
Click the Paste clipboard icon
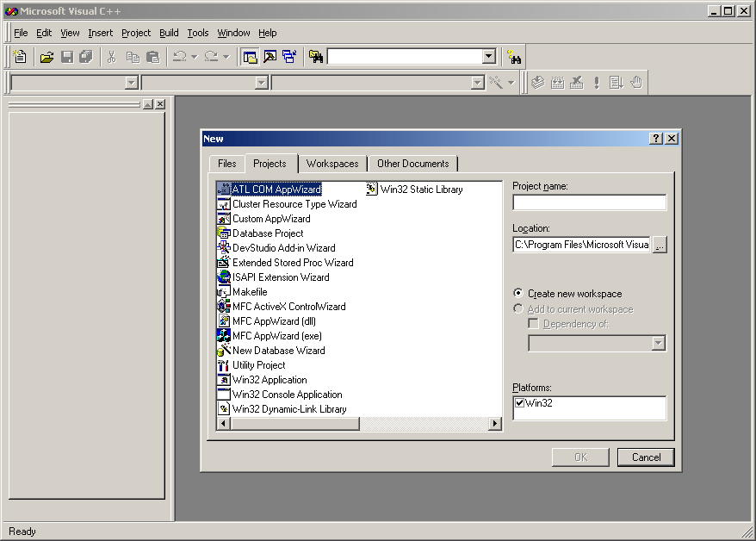(152, 58)
